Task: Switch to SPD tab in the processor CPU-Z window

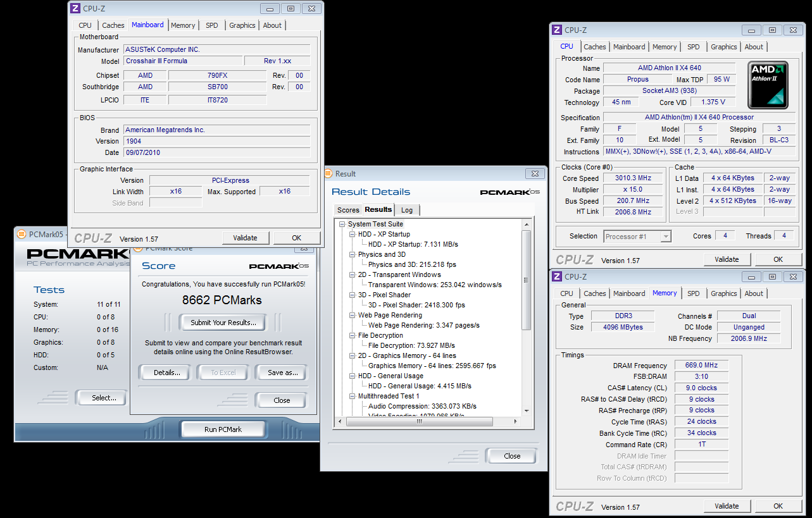Action: click(694, 47)
